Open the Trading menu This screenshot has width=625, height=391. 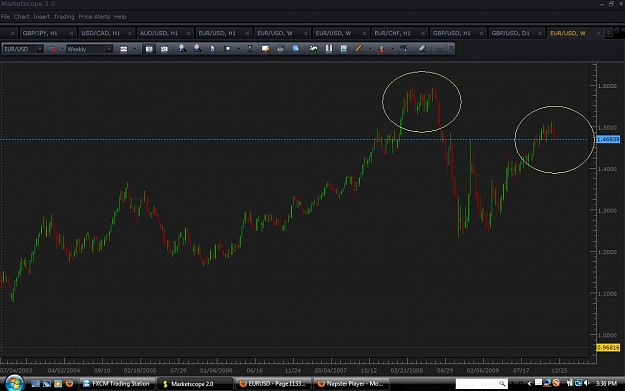click(x=64, y=17)
